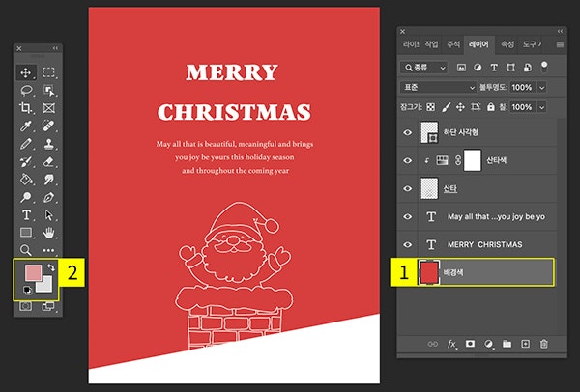580x392 pixels.
Task: Select the Frame tool
Action: point(49,108)
